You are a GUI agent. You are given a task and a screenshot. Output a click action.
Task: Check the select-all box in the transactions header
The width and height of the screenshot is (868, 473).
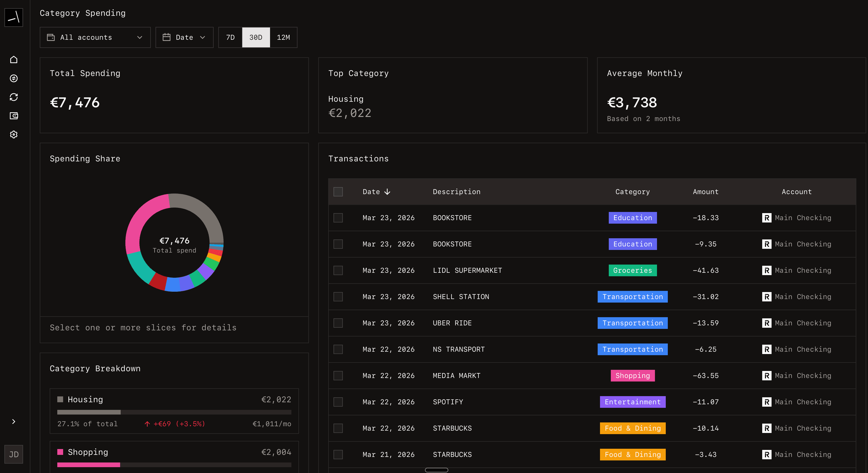click(338, 191)
